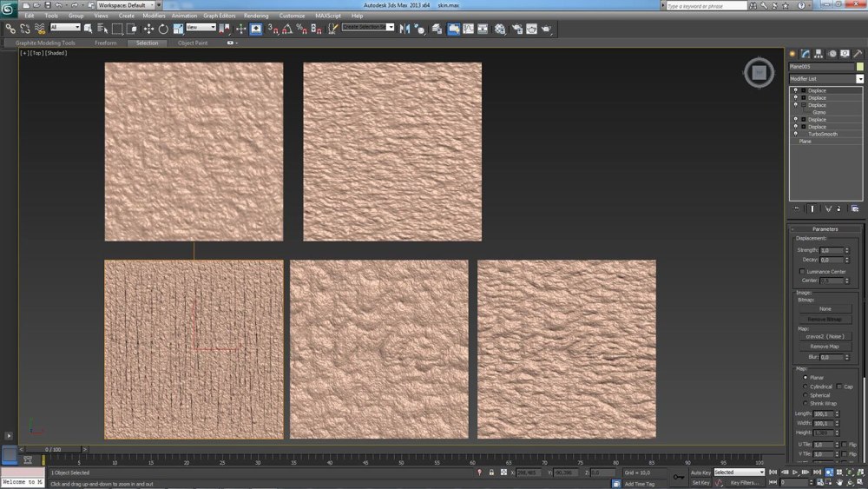Click the Auto Key button
The image size is (868, 489).
[x=700, y=472]
